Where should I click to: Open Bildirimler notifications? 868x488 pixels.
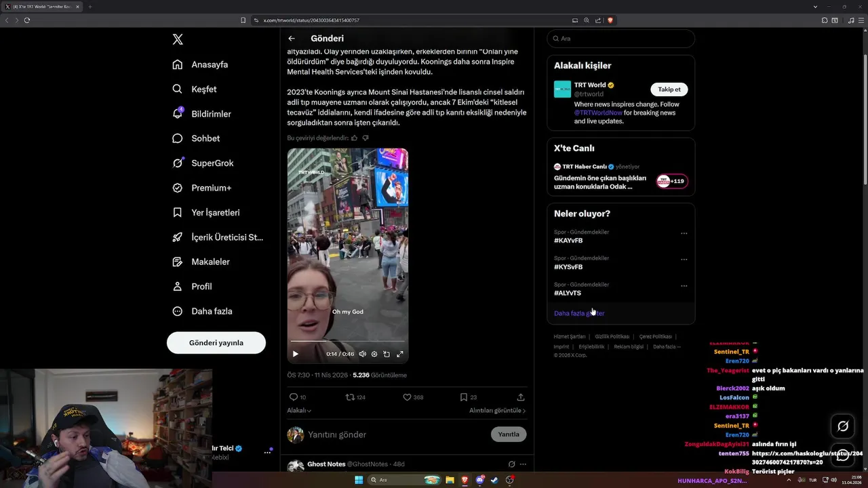pyautogui.click(x=201, y=114)
